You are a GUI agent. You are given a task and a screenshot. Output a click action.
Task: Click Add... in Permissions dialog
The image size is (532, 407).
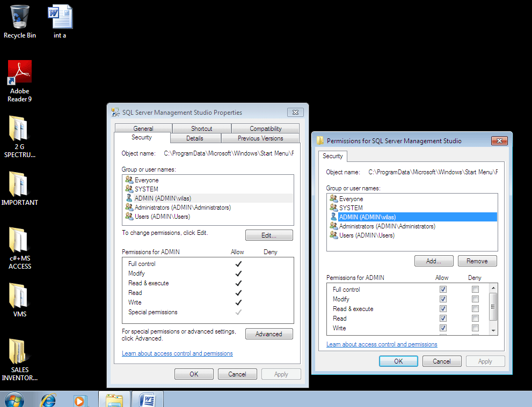(x=434, y=261)
